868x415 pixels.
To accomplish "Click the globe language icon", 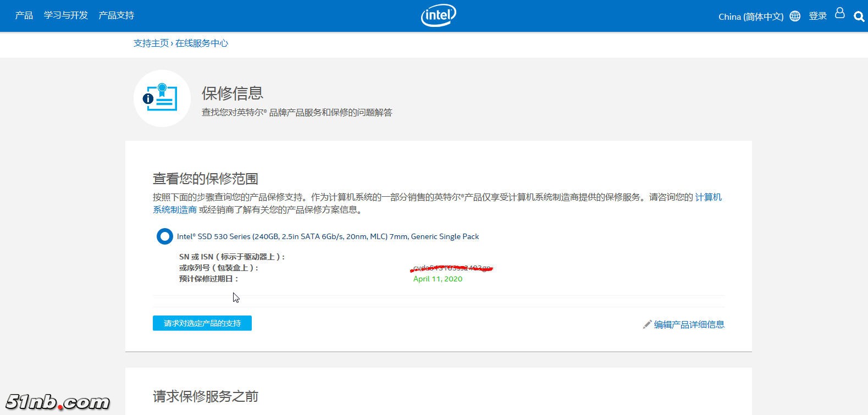I will pyautogui.click(x=795, y=16).
